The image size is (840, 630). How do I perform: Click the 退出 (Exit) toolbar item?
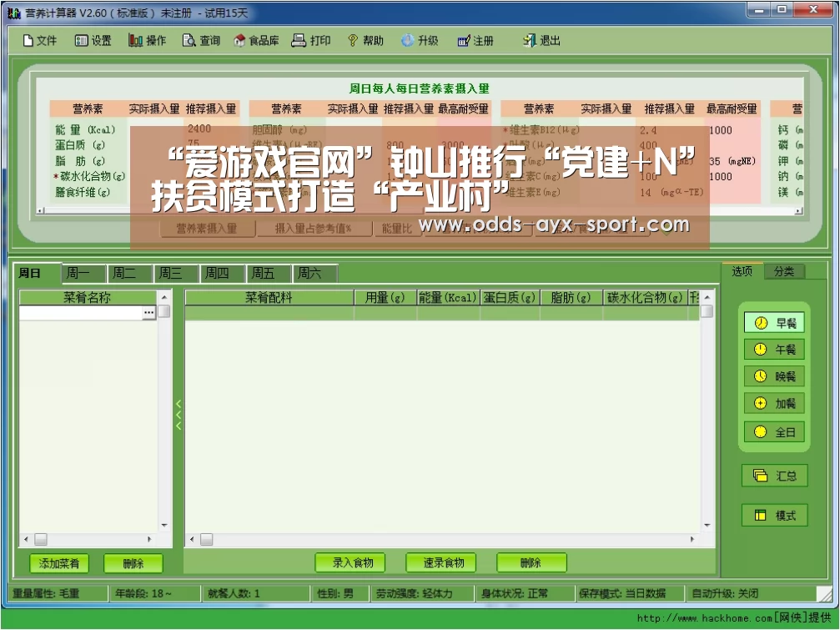[541, 40]
